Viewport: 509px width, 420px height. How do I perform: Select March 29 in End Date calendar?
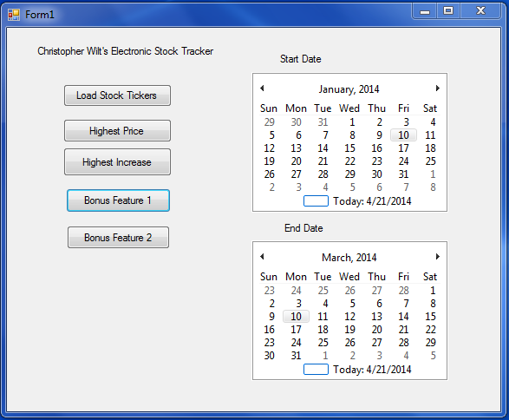[430, 343]
